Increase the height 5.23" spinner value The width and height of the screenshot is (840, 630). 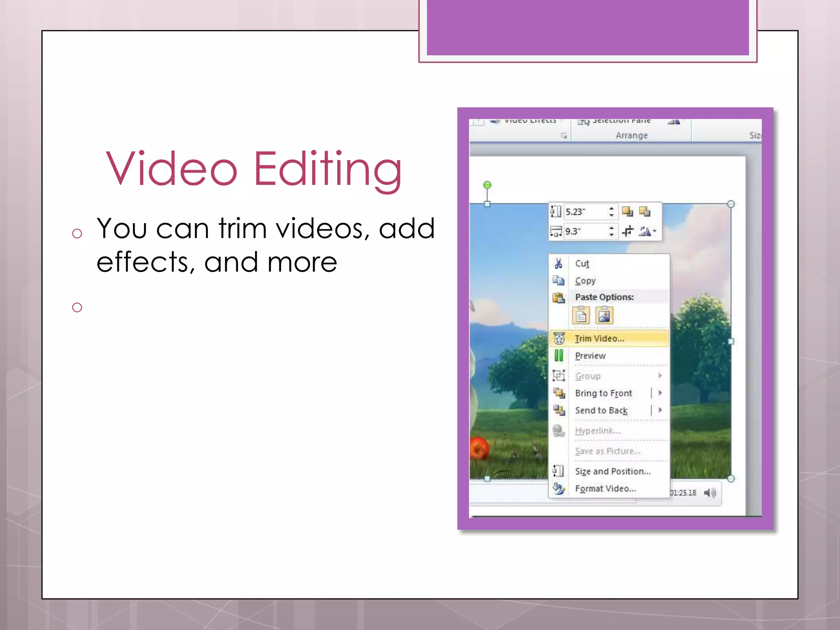612,208
